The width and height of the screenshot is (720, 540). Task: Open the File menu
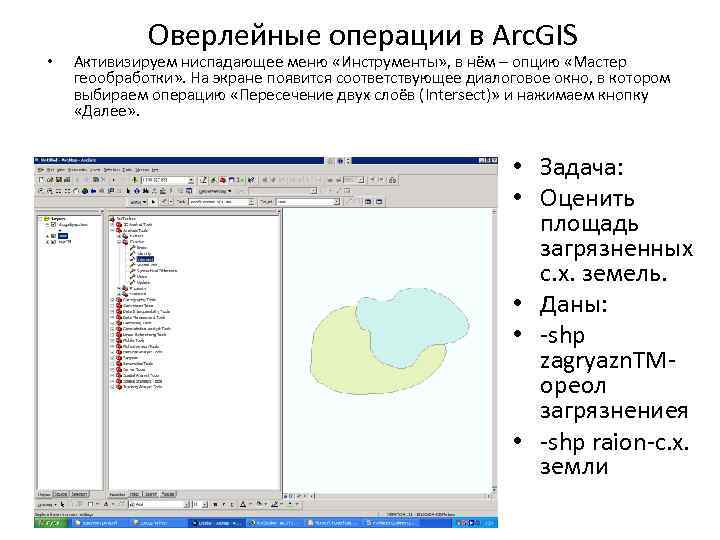click(40, 170)
